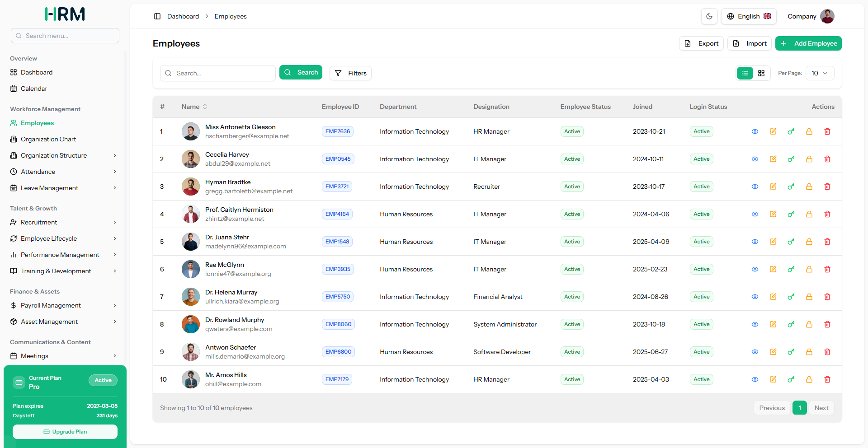View Cecelia Harvey's details eye icon
Viewport: 868px width, 448px height.
click(755, 159)
